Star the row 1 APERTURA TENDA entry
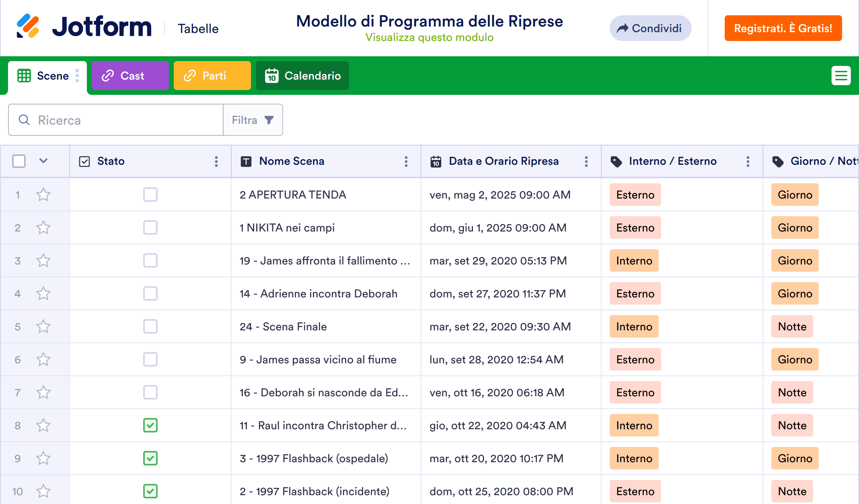This screenshot has width=859, height=504. tap(43, 195)
